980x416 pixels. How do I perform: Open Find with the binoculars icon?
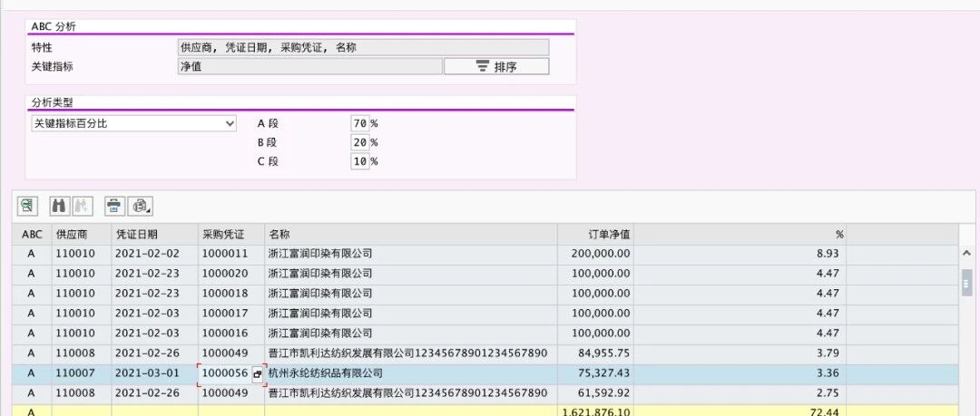coord(59,206)
